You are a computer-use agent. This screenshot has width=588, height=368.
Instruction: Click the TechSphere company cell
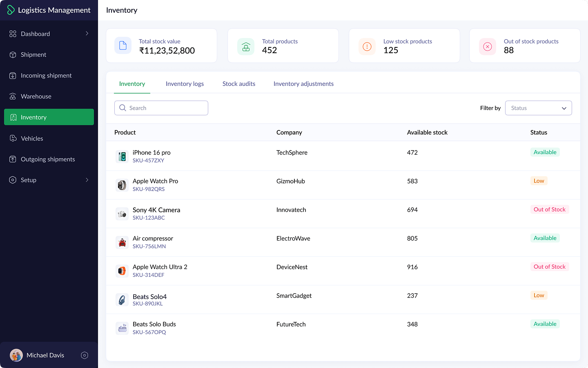point(292,153)
